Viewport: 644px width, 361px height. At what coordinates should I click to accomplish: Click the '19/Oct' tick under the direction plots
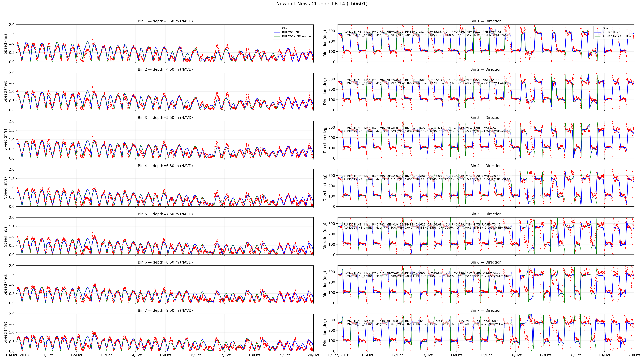(x=604, y=355)
